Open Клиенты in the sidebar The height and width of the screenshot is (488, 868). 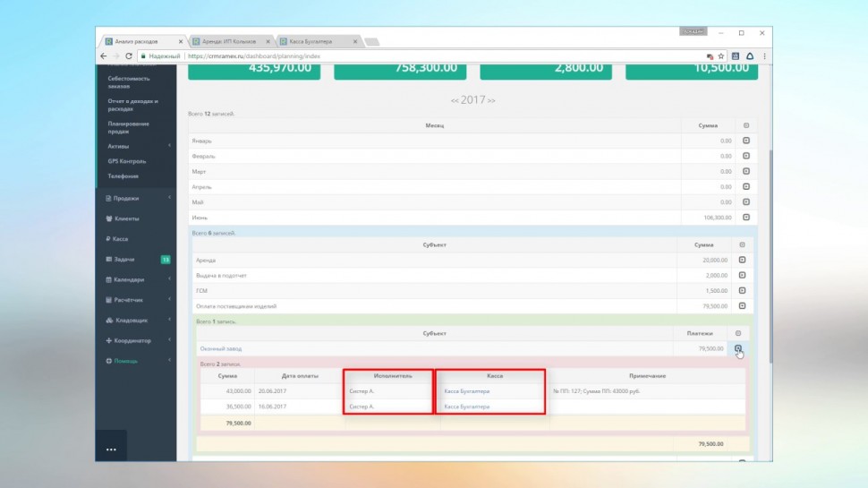click(x=125, y=218)
